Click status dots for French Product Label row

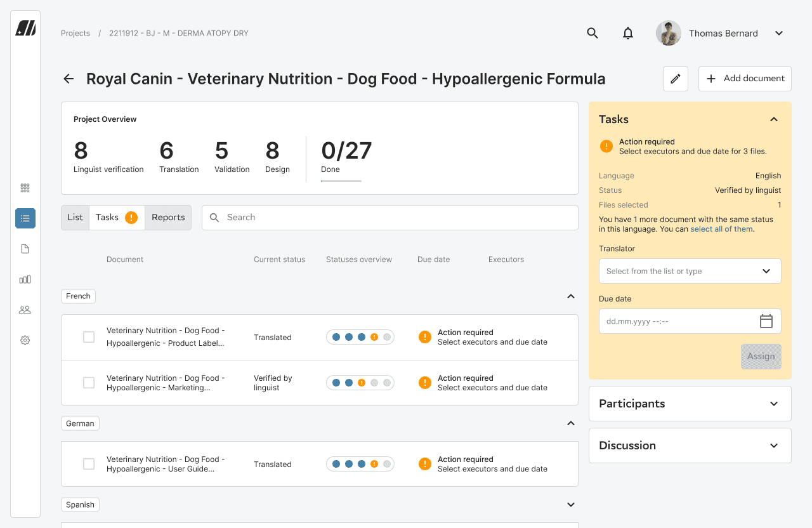(360, 337)
